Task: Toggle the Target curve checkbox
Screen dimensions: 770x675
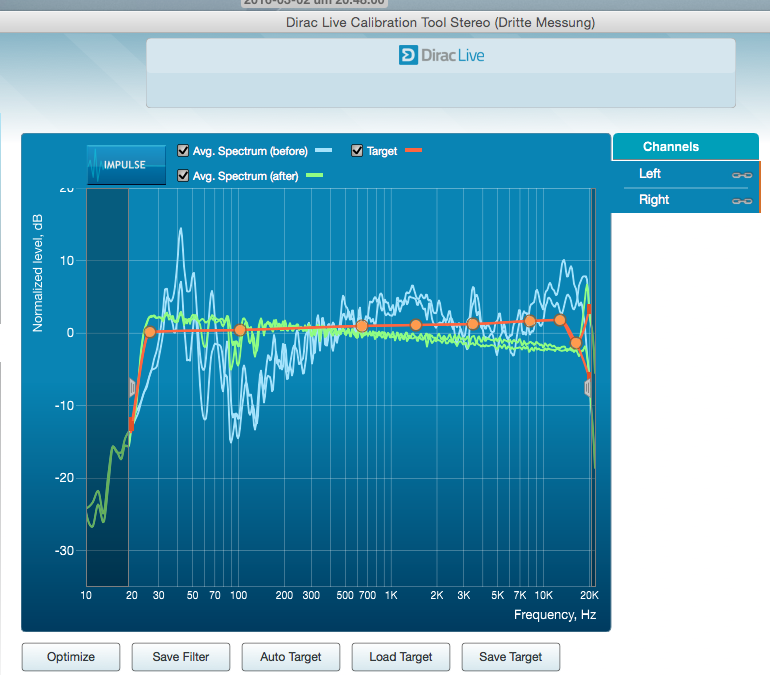Action: point(357,150)
